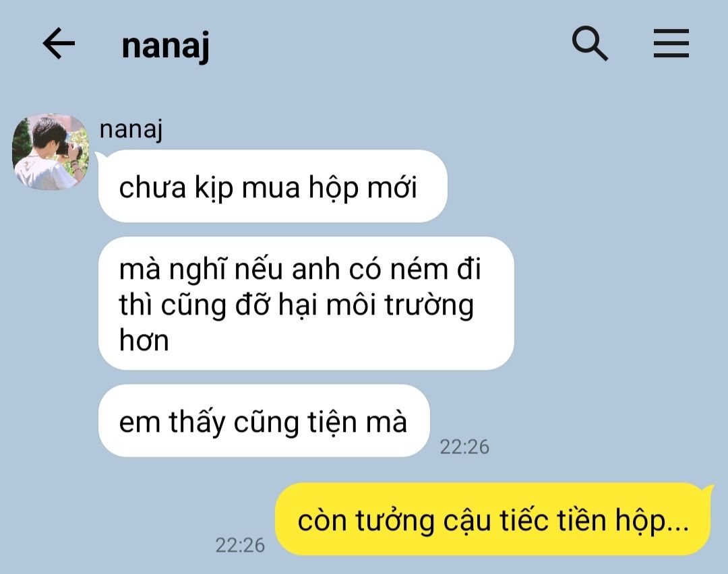Click the word 'hộp...' in the yellow bubble

tap(653, 521)
